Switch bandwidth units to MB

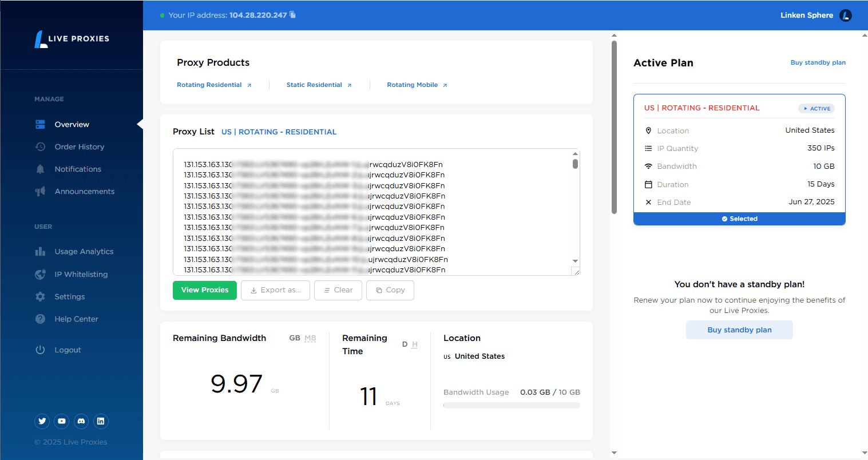tap(310, 338)
